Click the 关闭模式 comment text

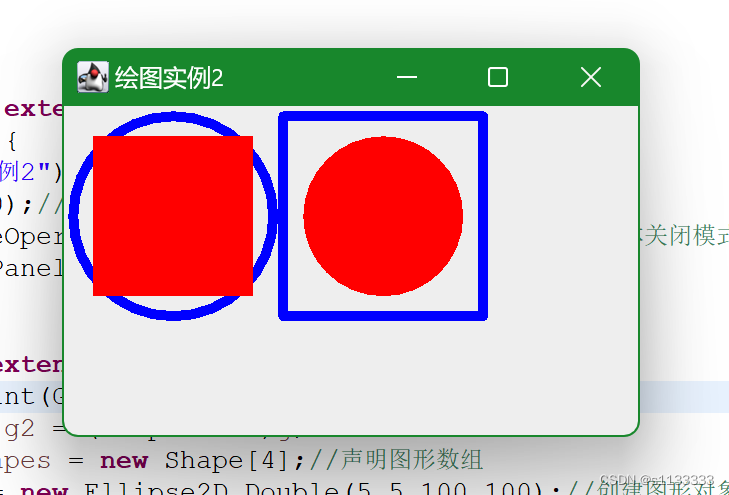687,235
